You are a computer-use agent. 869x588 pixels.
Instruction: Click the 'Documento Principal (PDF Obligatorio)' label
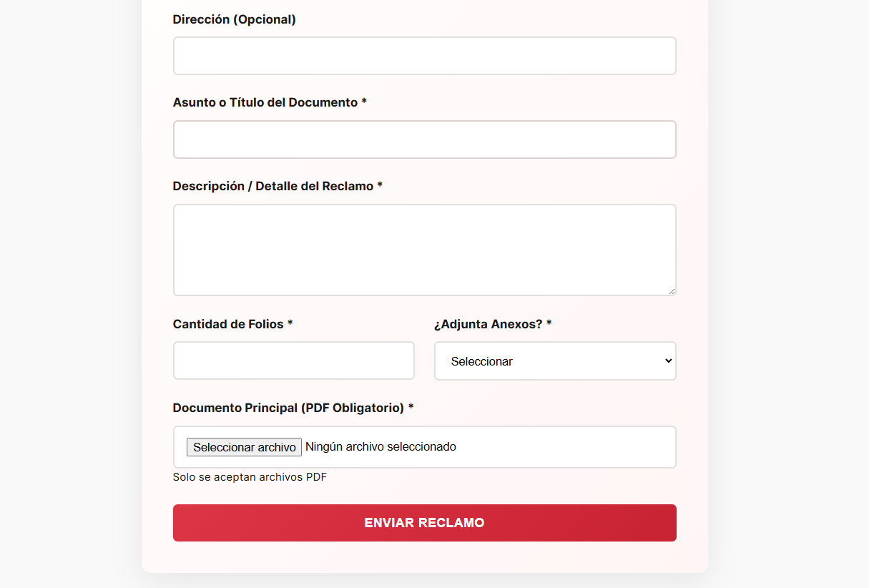(x=288, y=408)
